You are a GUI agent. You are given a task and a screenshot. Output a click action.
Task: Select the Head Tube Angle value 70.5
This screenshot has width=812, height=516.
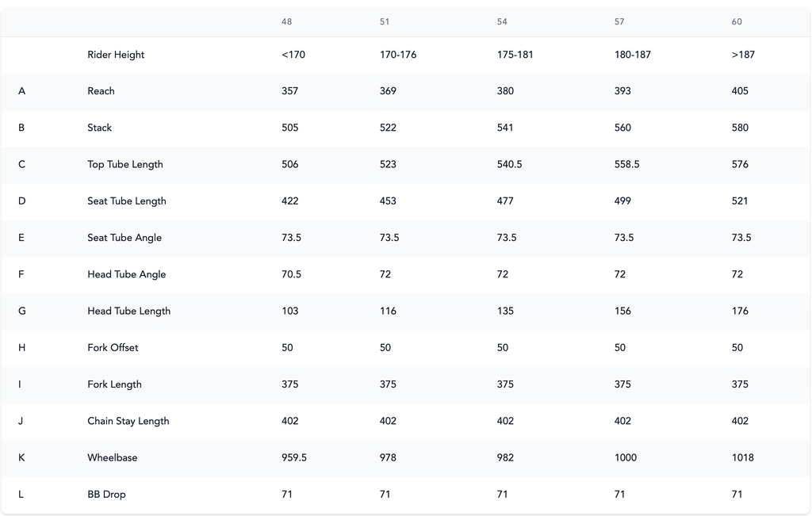(x=291, y=274)
